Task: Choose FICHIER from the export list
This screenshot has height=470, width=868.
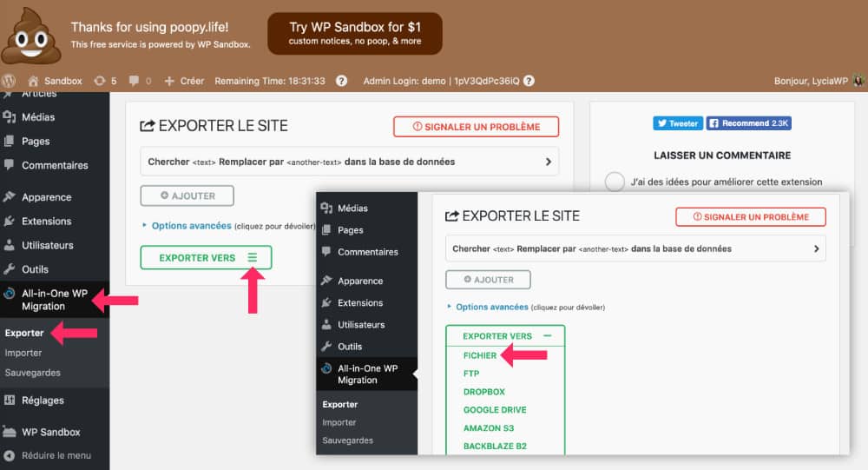Action: (479, 355)
